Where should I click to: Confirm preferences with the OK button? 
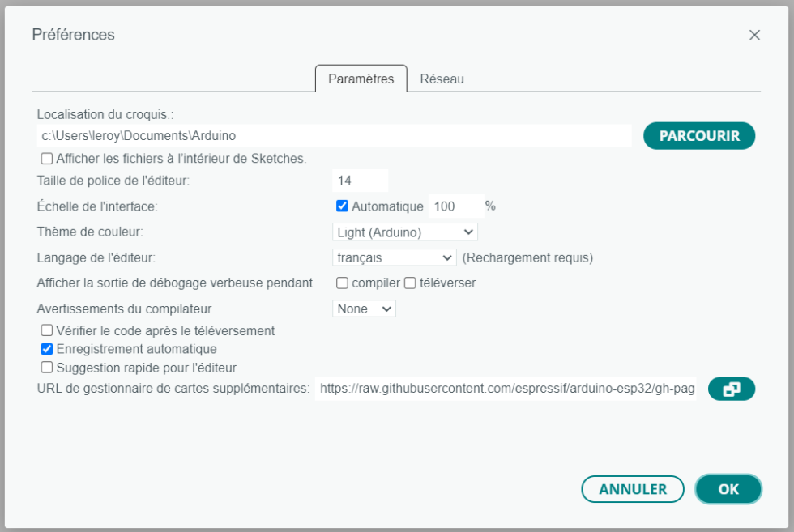728,489
